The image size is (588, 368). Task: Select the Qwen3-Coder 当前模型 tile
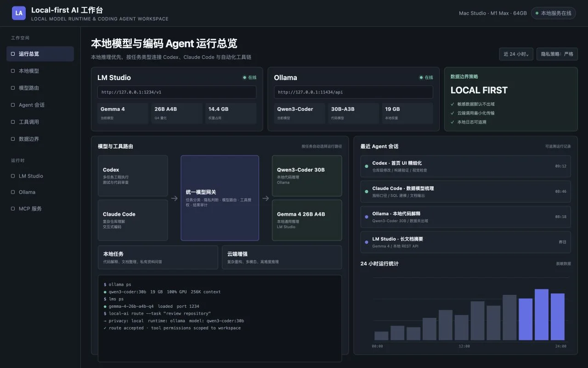[x=300, y=113]
